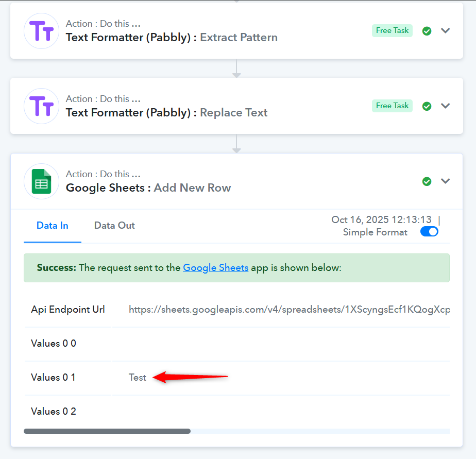Expand the Replace Text step chevron
Image resolution: width=476 pixels, height=459 pixels.
446,106
